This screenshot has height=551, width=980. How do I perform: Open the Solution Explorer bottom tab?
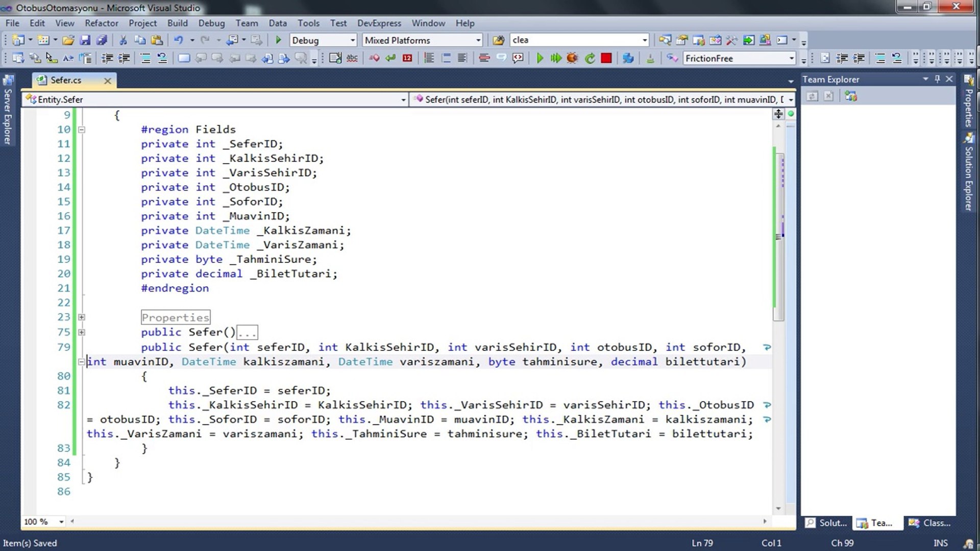827,523
